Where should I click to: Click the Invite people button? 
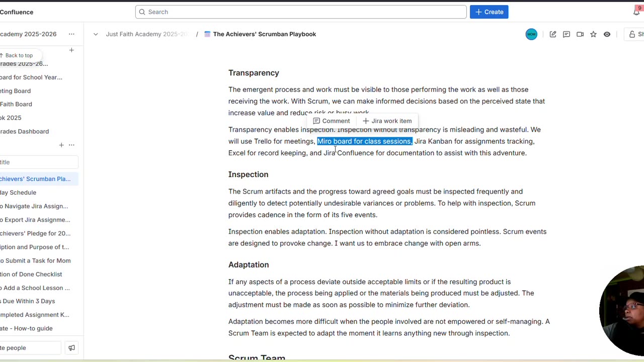pyautogui.click(x=30, y=348)
